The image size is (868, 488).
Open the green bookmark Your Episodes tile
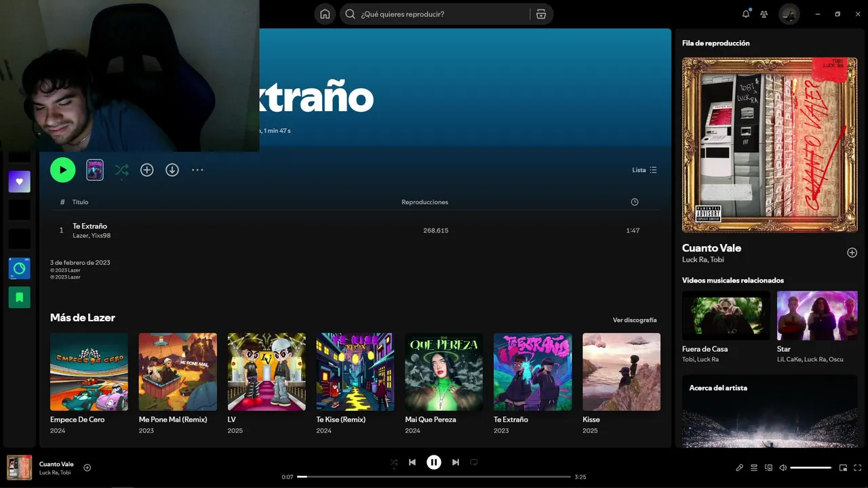coord(20,297)
